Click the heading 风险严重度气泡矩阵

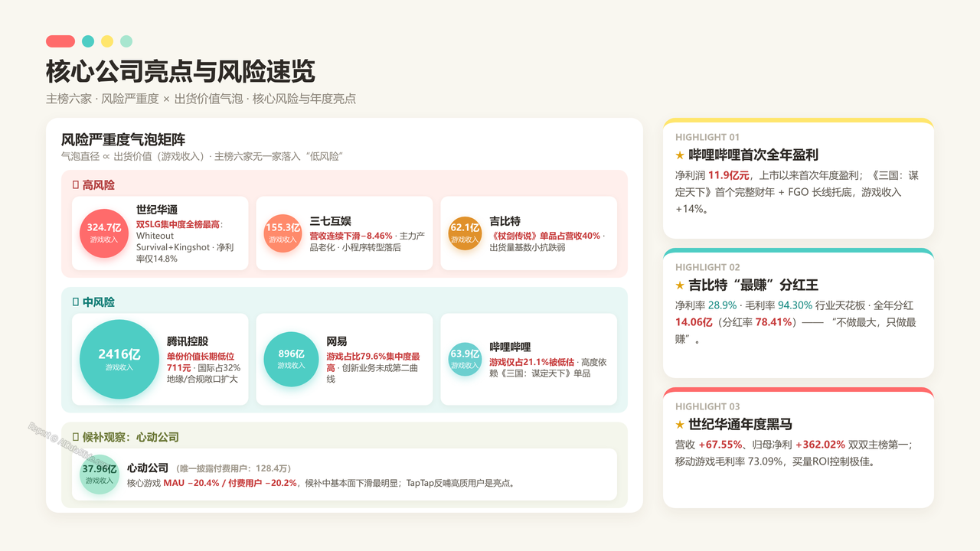[x=123, y=139]
